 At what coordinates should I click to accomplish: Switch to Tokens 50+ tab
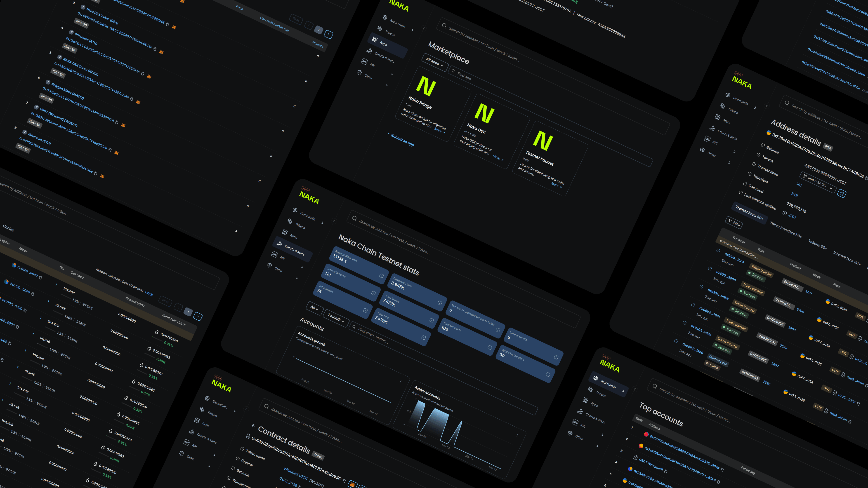point(818,244)
